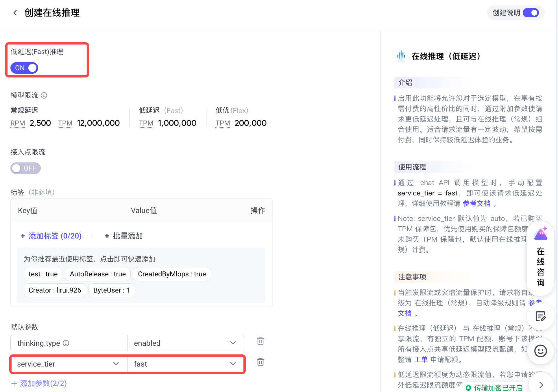Open the service_tier value dropdown showing fast

click(x=186, y=364)
